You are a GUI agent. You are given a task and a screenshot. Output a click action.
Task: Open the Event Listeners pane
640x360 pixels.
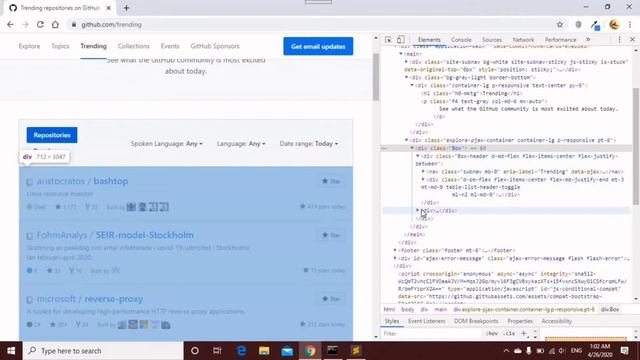coord(427,321)
